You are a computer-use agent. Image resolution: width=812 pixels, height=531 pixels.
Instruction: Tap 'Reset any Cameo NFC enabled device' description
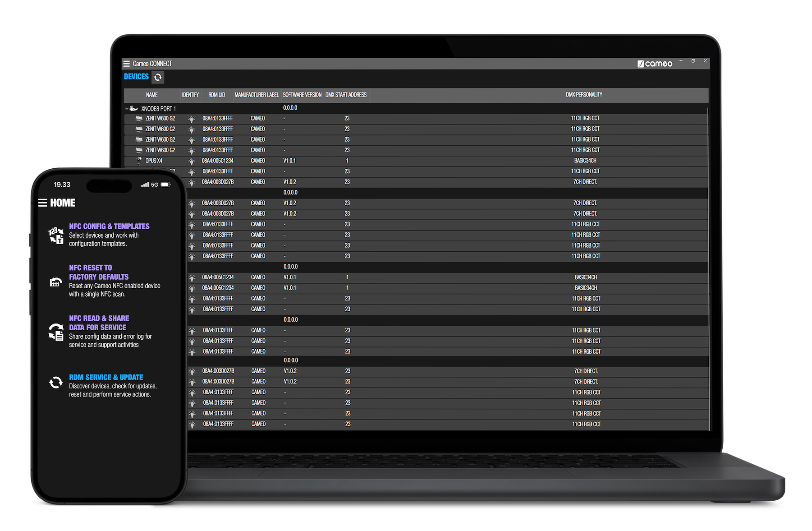coord(115,290)
